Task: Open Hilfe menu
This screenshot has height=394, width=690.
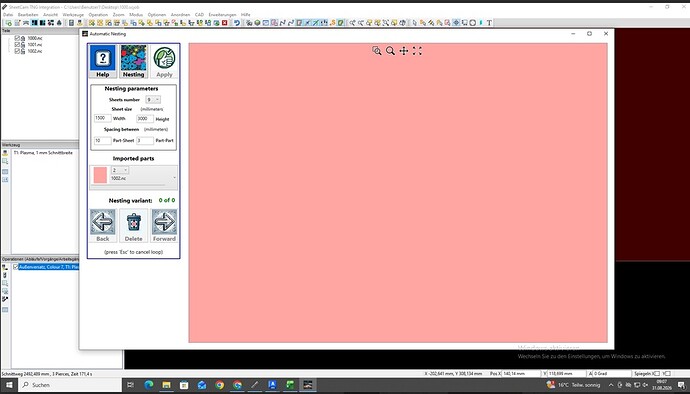Action: [x=246, y=15]
